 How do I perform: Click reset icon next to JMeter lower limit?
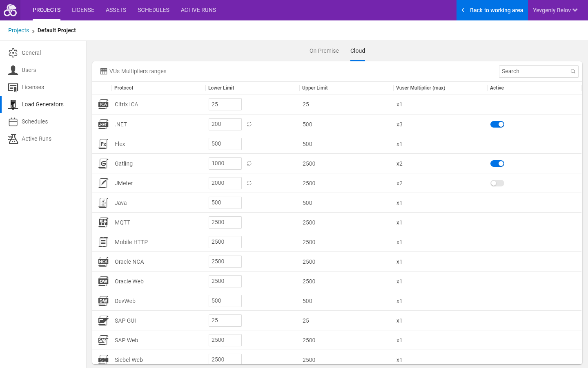(x=249, y=183)
